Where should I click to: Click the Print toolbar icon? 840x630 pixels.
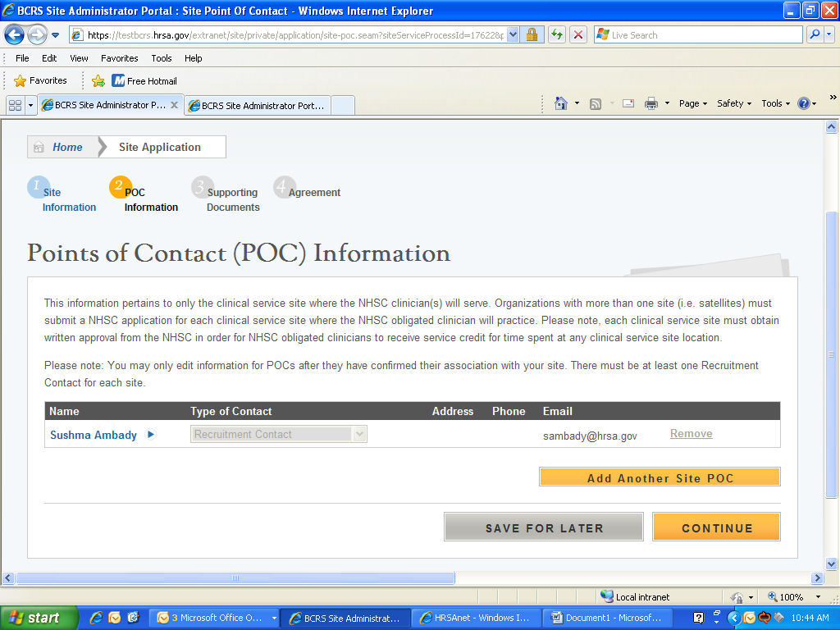tap(651, 103)
